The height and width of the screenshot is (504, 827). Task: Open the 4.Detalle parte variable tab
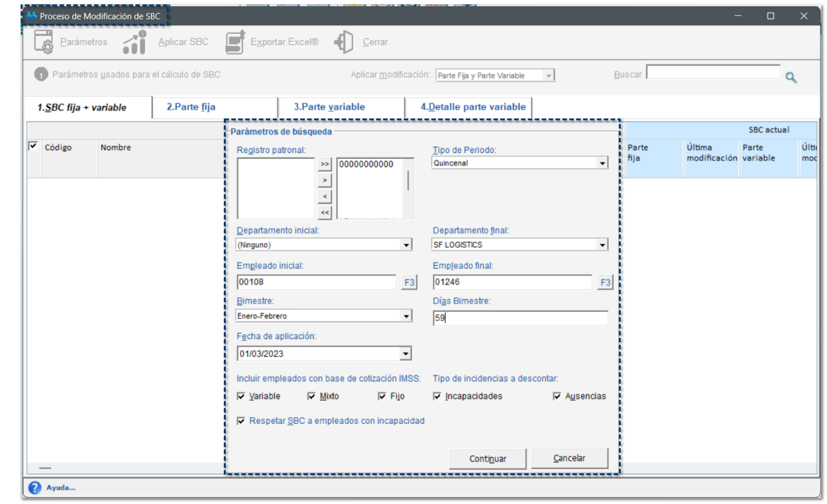473,107
